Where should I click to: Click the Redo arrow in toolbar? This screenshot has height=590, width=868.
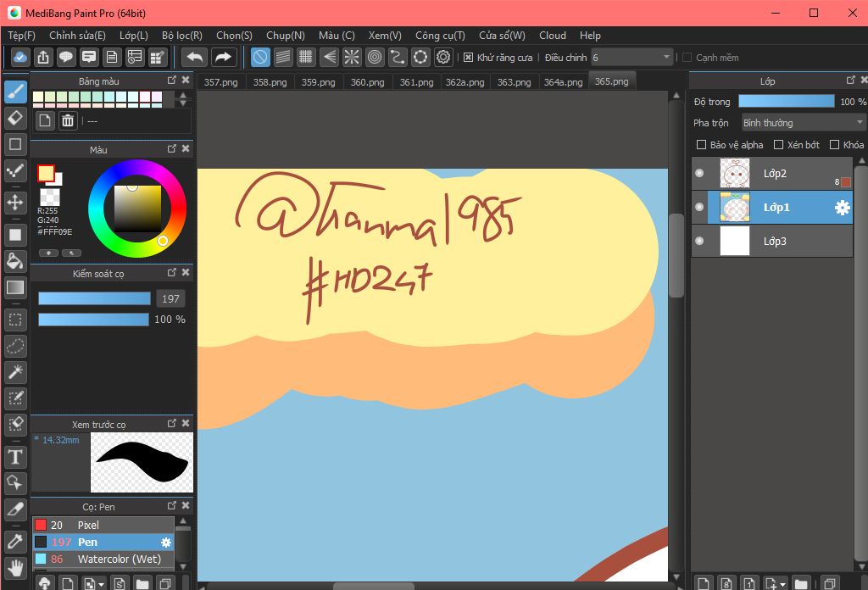click(223, 57)
